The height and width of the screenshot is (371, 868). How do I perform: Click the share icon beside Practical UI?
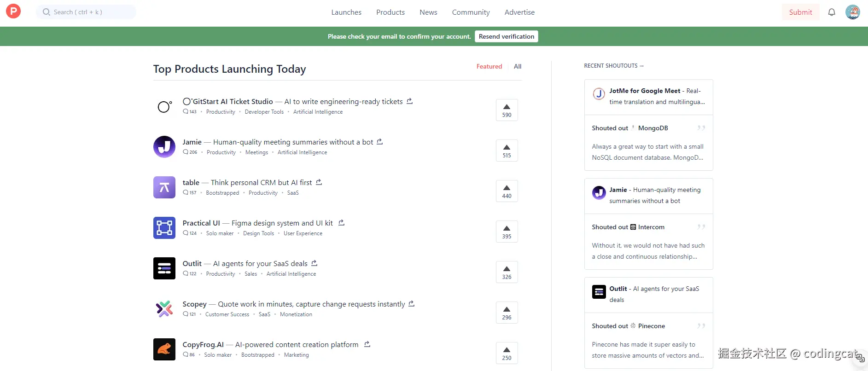point(341,223)
